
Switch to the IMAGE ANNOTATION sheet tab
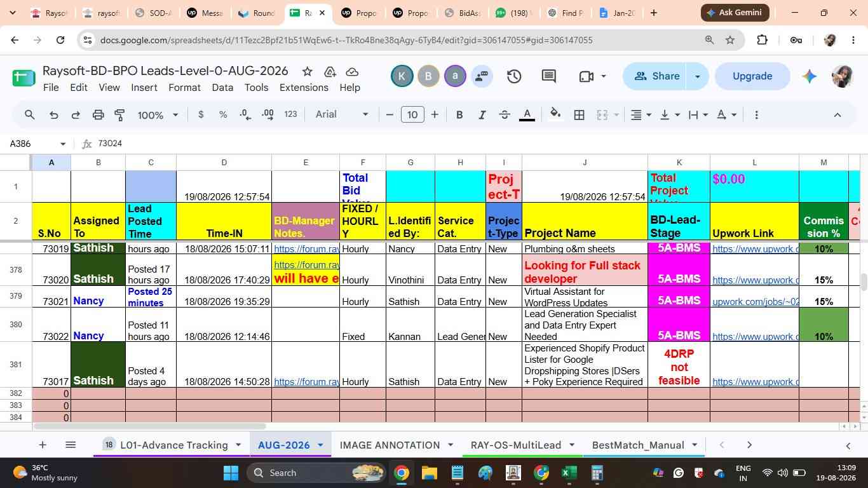point(390,445)
